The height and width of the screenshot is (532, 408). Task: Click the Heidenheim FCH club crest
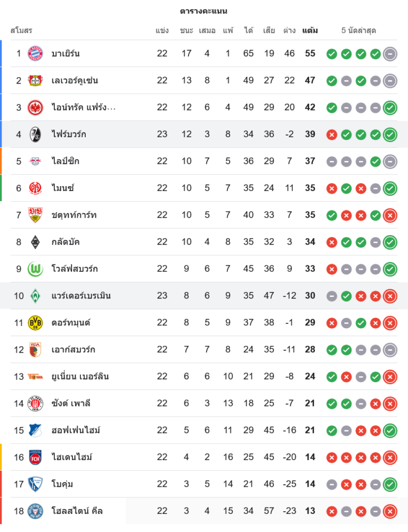[x=35, y=457]
